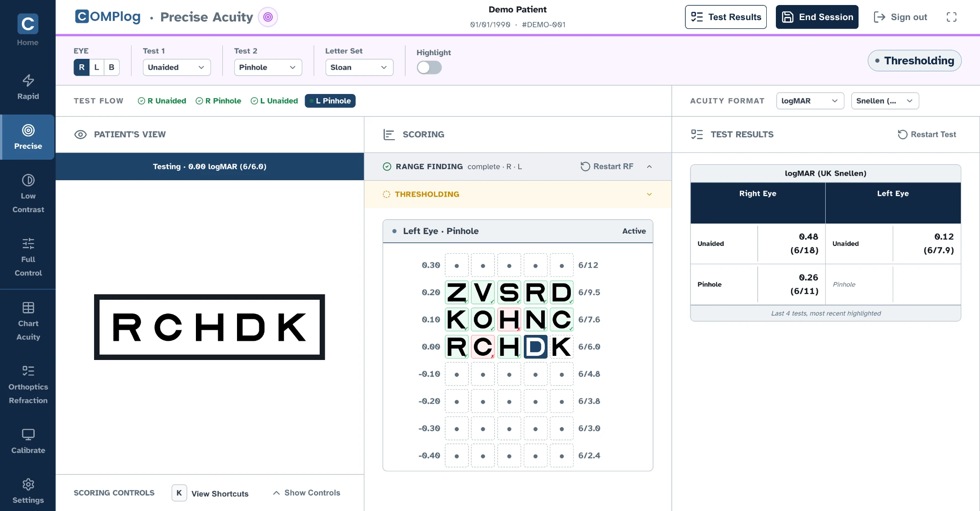Open Orthoptics Refraction mode
This screenshot has width=980, height=511.
pyautogui.click(x=28, y=385)
